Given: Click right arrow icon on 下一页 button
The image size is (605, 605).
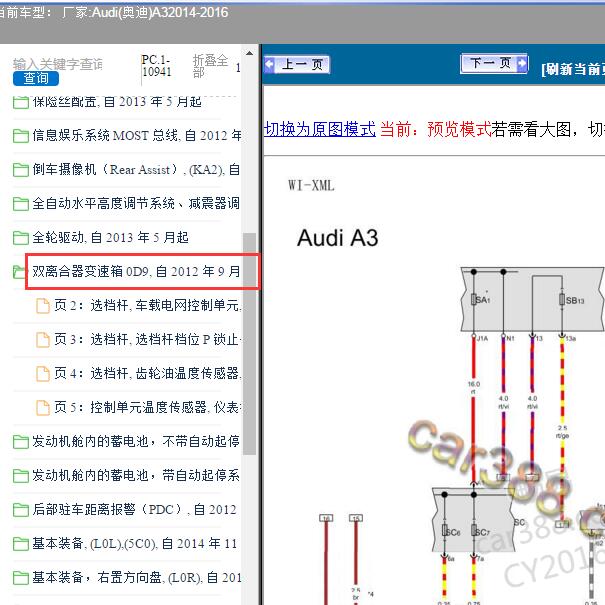Looking at the screenshot, I should click(522, 63).
